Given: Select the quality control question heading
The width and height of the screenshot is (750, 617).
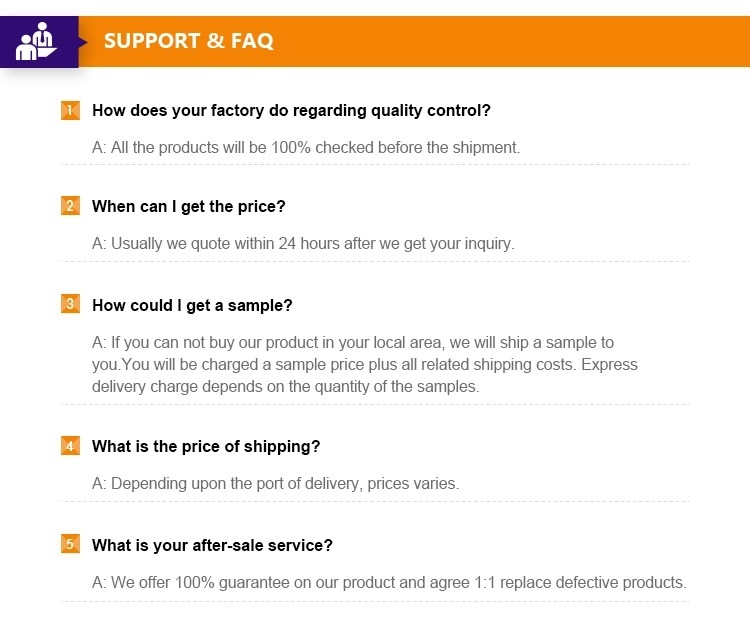Looking at the screenshot, I should point(291,110).
